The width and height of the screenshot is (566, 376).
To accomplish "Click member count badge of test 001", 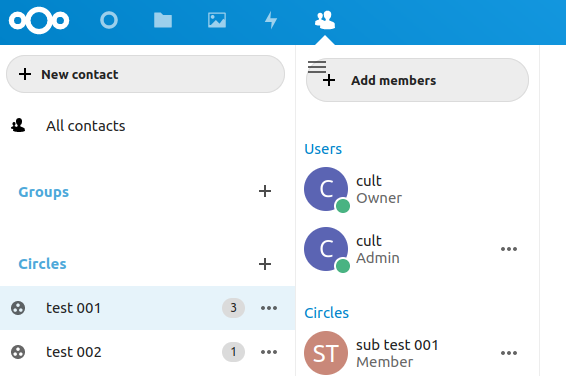I will pos(234,308).
